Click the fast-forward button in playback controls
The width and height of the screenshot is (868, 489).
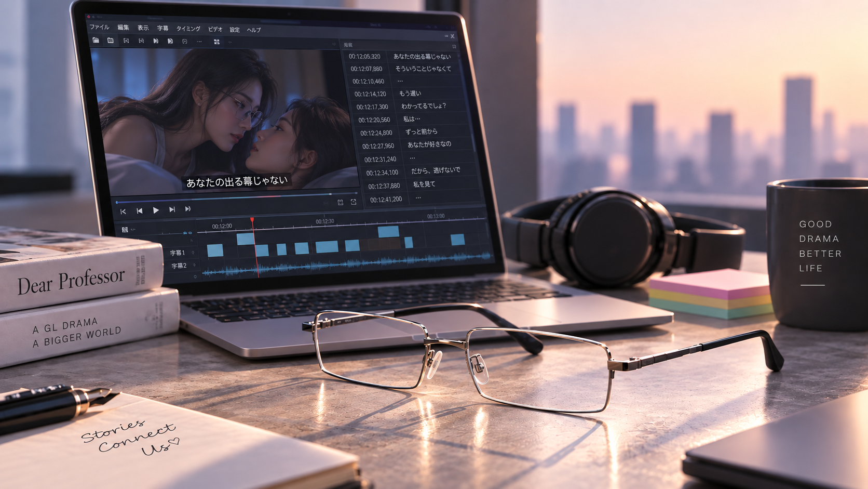coord(188,209)
